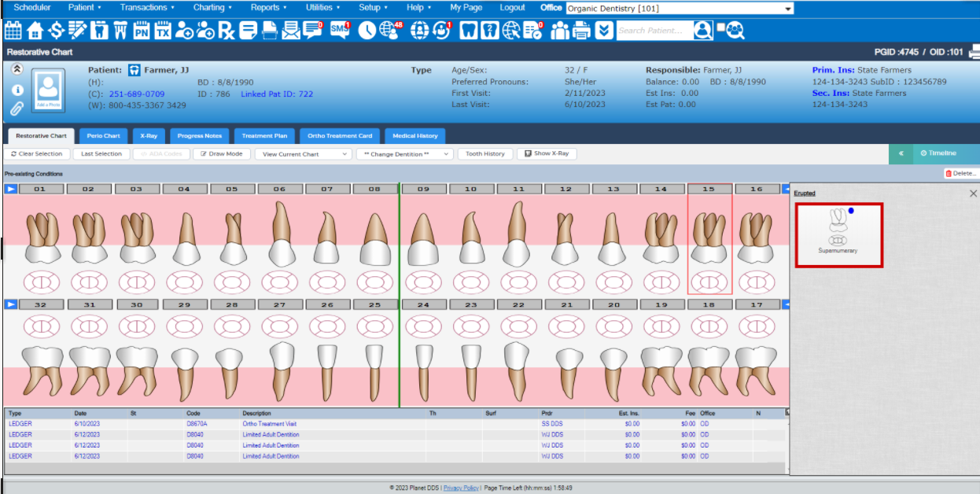Click the printer icon in toolbar

point(582,31)
